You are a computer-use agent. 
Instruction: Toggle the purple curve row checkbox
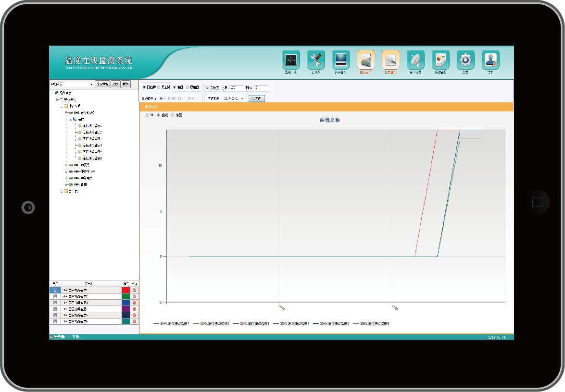tap(55, 309)
